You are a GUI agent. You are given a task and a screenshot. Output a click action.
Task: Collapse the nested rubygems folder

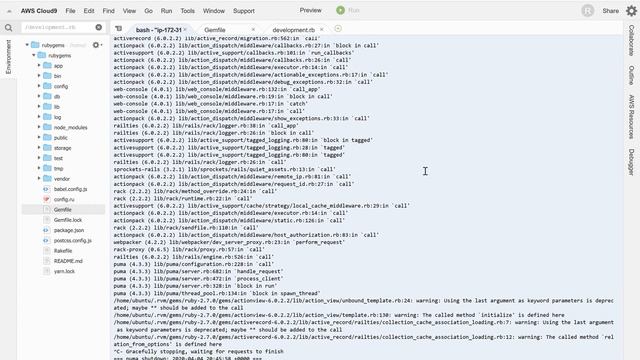point(34,55)
